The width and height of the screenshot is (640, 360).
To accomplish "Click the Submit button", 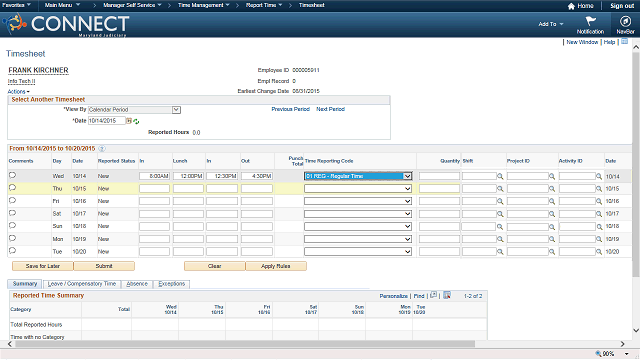I will (x=104, y=266).
